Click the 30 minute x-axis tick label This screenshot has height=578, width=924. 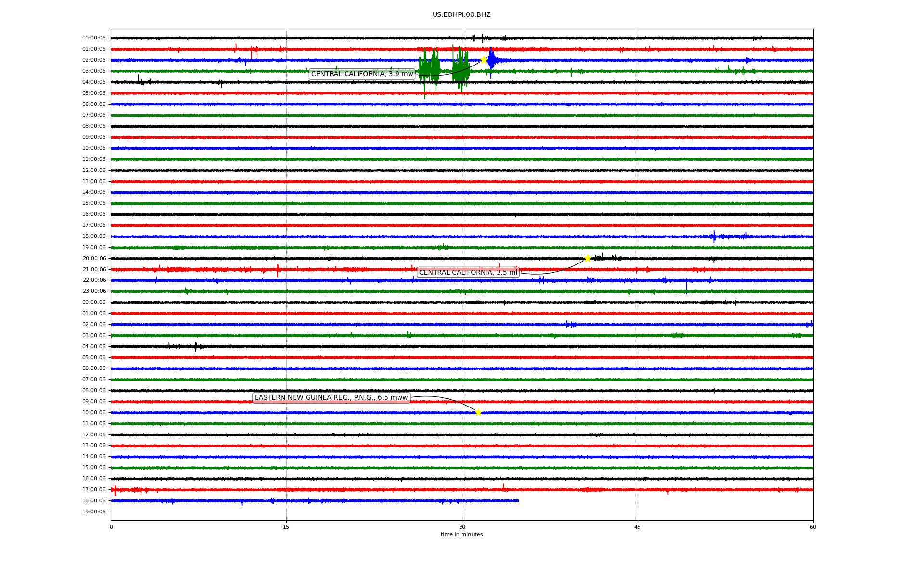coord(462,527)
